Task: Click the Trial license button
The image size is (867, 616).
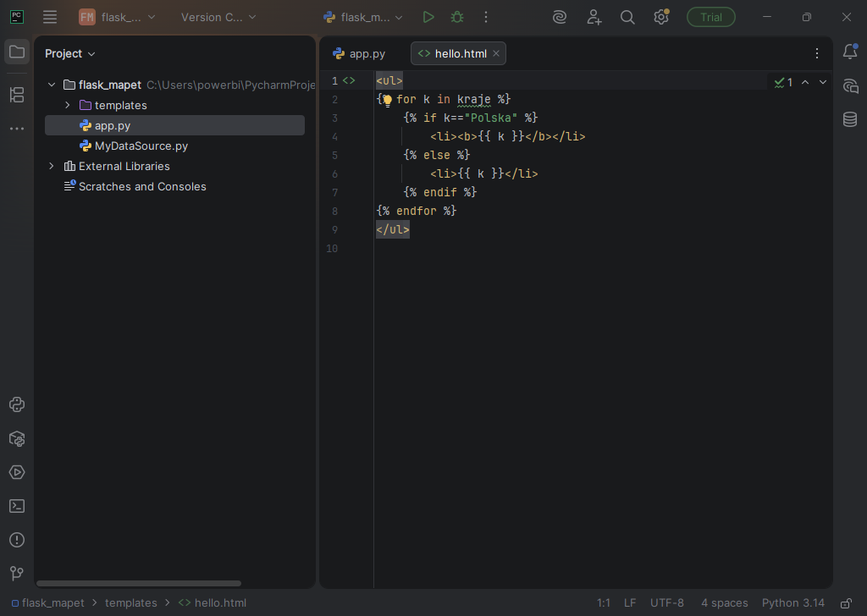Action: 711,17
